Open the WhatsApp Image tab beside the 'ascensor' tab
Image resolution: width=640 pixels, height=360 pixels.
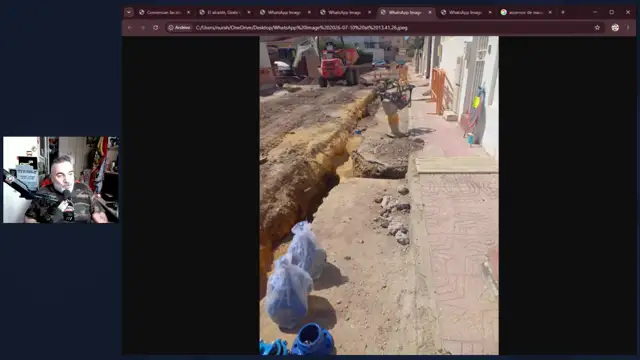pos(466,12)
